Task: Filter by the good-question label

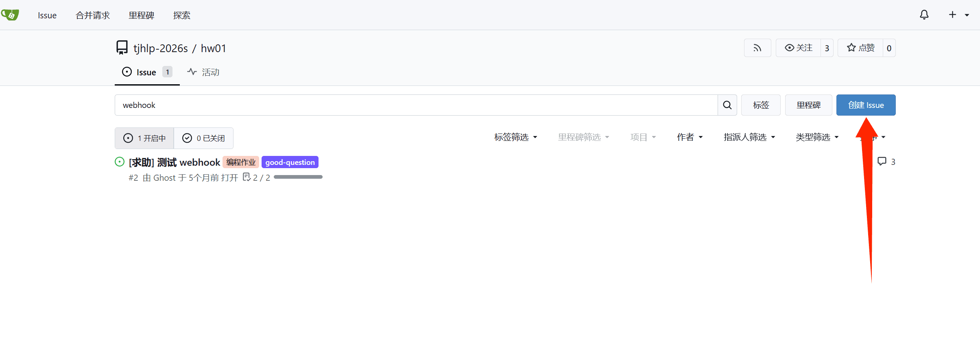Action: pos(290,162)
